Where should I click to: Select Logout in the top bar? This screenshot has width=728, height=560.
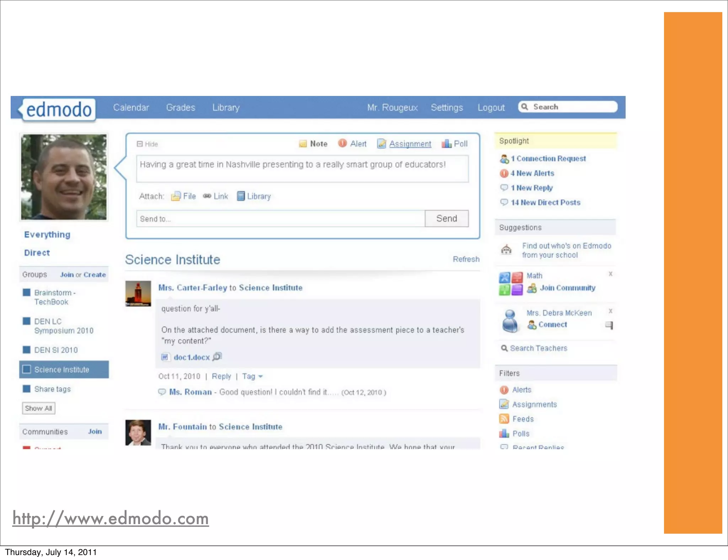pyautogui.click(x=491, y=107)
